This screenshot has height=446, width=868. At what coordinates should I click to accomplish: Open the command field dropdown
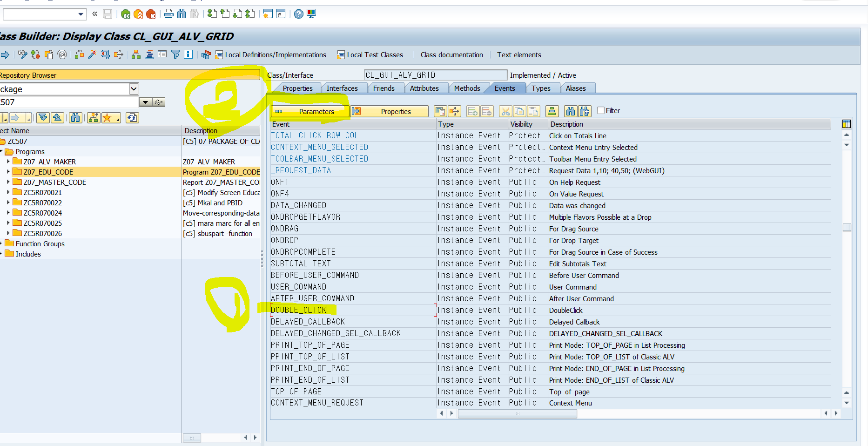coord(81,14)
